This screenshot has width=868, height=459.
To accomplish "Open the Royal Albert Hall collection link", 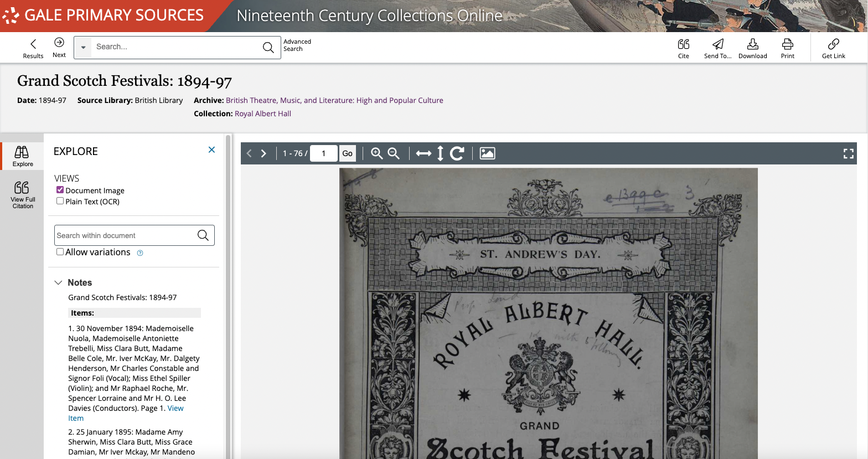I will 263,114.
